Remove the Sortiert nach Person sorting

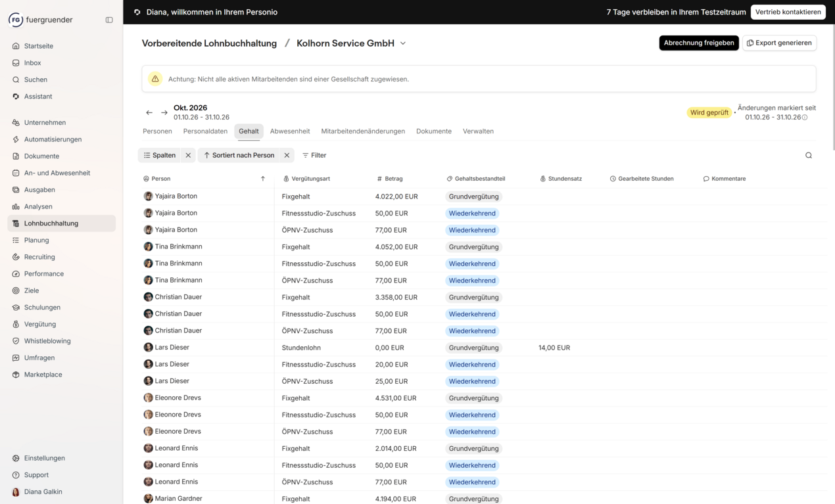tap(287, 156)
